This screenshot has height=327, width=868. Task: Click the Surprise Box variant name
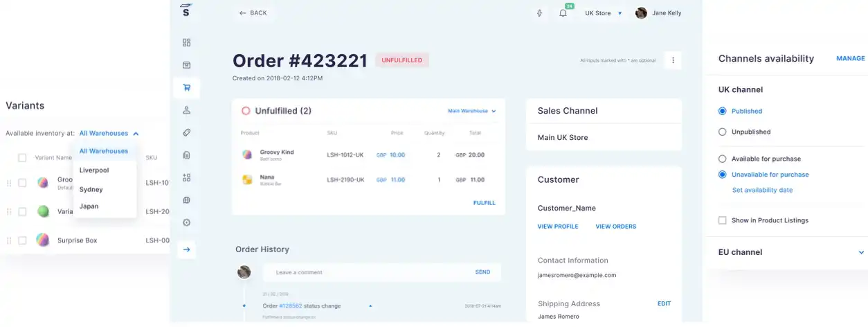[x=77, y=240]
